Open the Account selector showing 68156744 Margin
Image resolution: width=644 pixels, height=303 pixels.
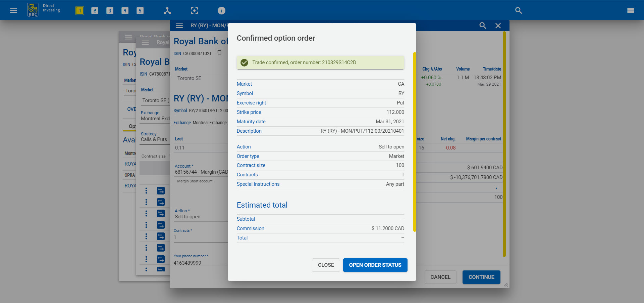click(201, 172)
